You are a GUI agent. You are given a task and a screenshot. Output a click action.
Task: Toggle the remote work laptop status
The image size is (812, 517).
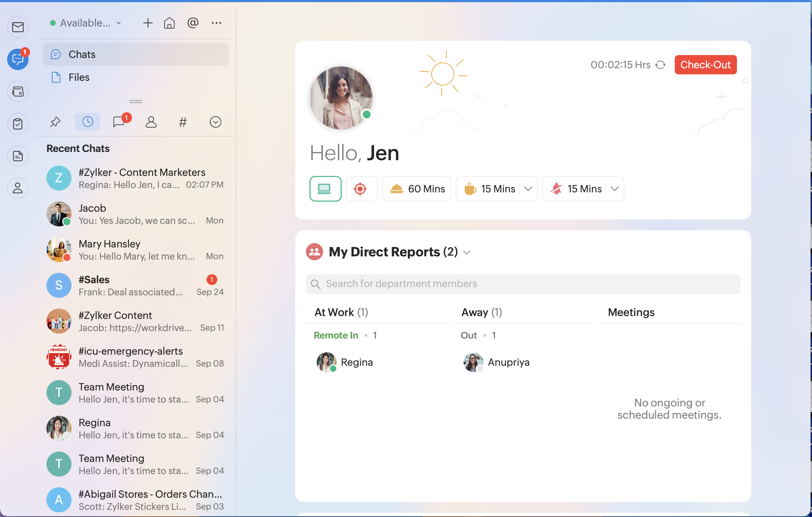tap(325, 189)
